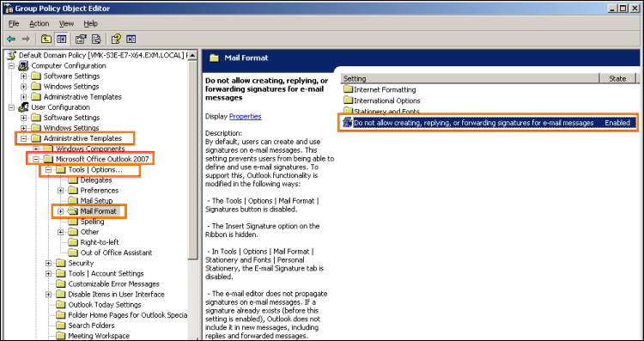
Task: Click the rightmost toolbar icon next to Help
Action: tap(131, 39)
